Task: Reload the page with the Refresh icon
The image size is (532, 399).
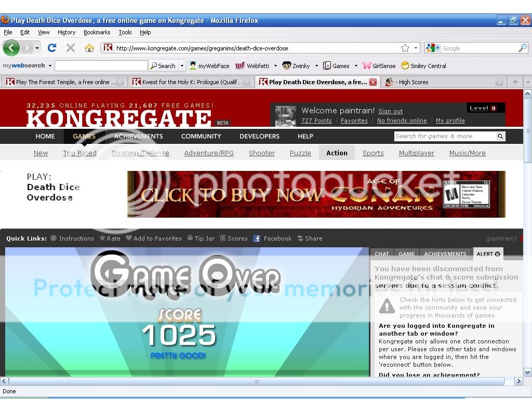Action: (52, 48)
